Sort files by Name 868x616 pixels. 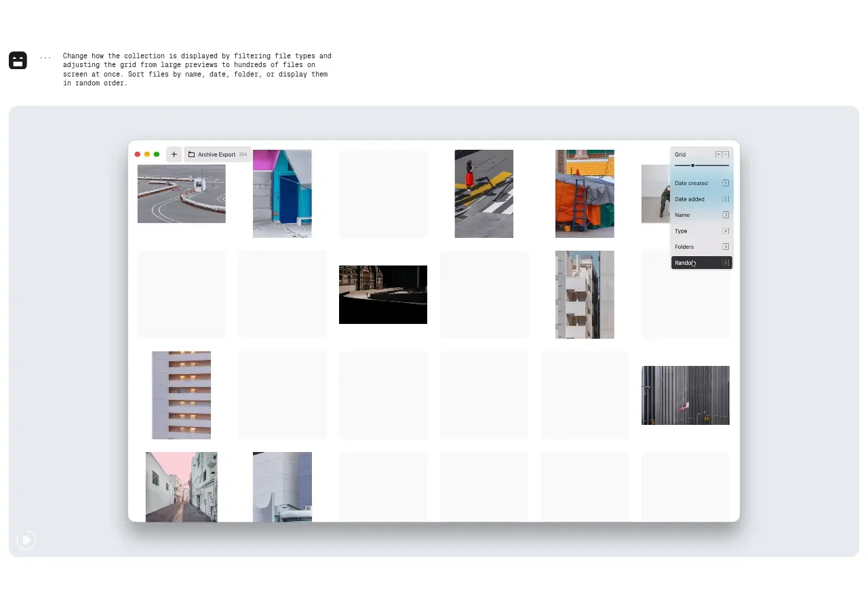point(701,215)
